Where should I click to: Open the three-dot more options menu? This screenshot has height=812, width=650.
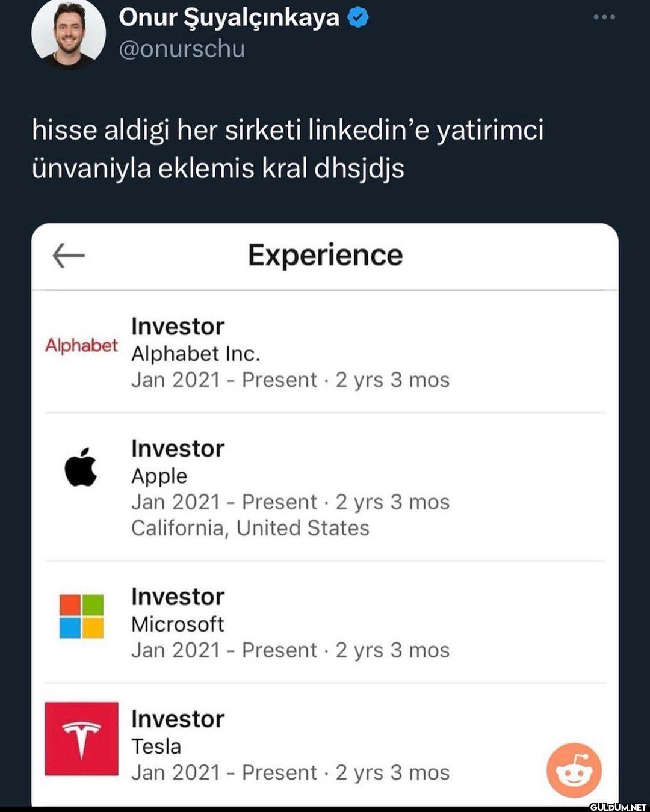tap(604, 17)
